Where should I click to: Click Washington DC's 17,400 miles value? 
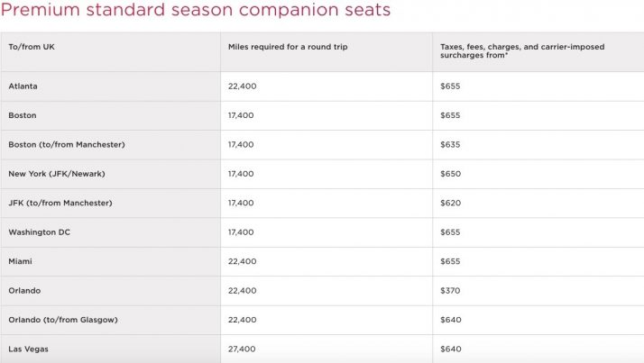pos(241,232)
